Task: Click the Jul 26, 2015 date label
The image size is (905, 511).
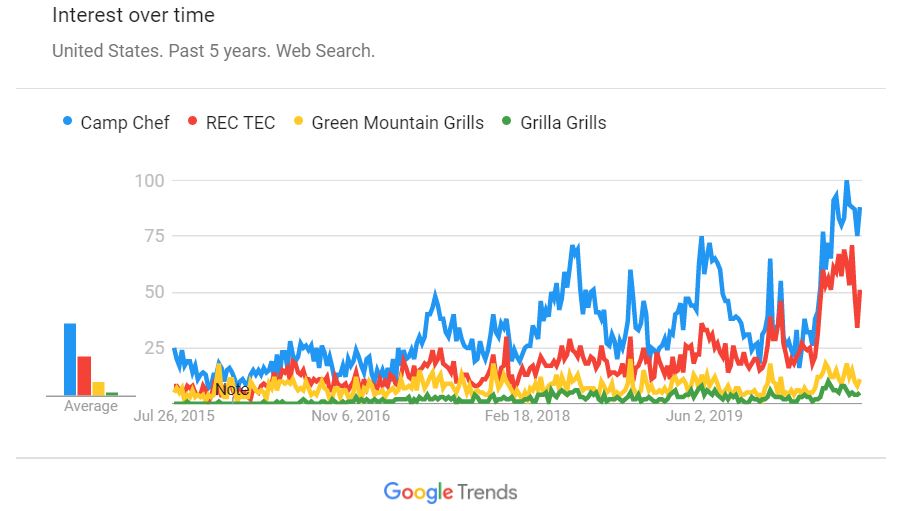Action: 174,415
